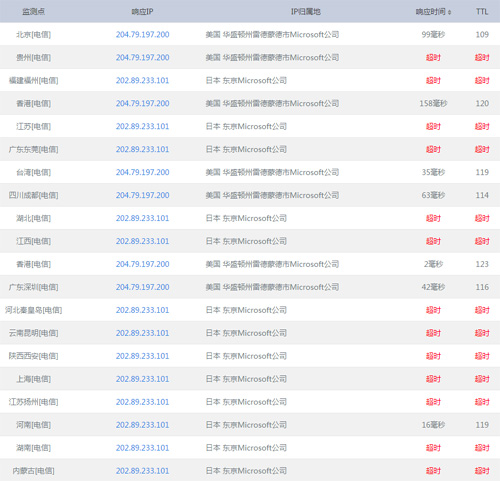
Task: Click the red 超时 response time for 湖南[电信]
Action: click(433, 448)
